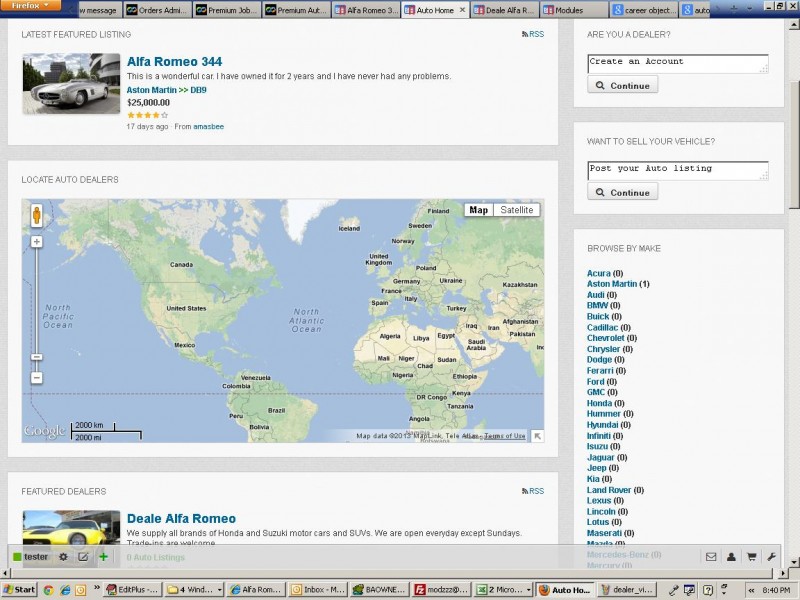Viewport: 800px width, 600px height.
Task: Switch the map to Satellite view
Action: [x=516, y=210]
